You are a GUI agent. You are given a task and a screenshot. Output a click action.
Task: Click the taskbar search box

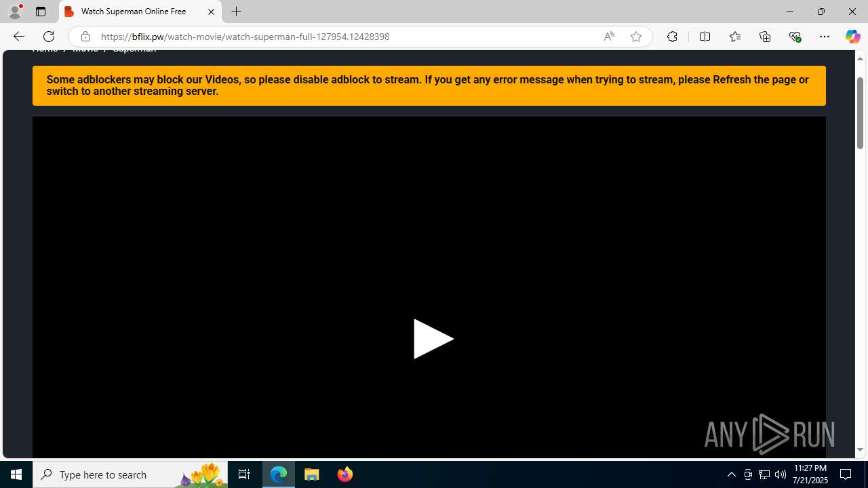(130, 474)
